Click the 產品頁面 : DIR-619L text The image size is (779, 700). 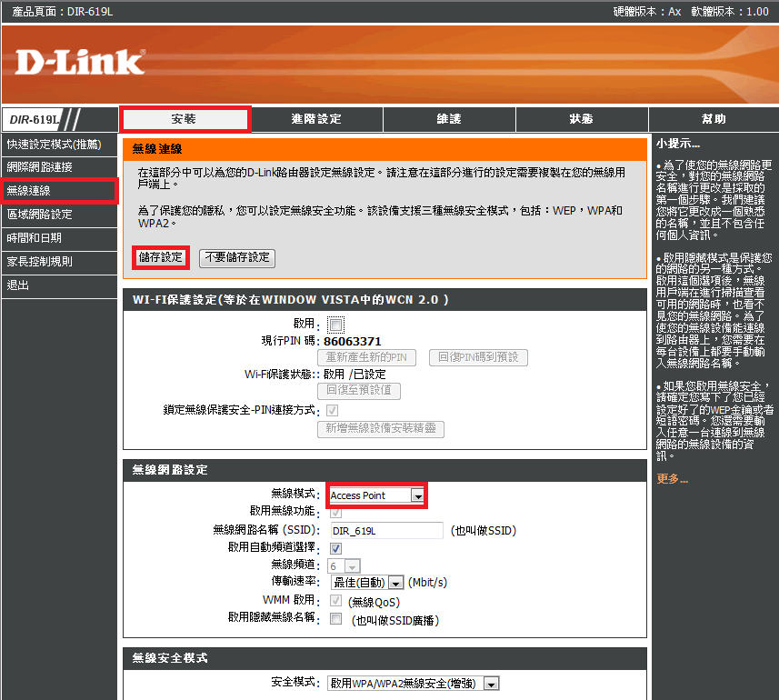pyautogui.click(x=63, y=12)
